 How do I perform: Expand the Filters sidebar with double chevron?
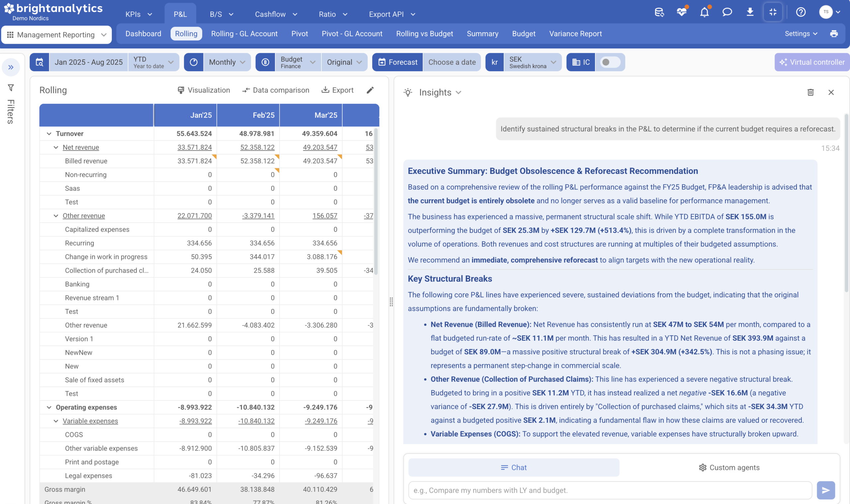(x=11, y=67)
